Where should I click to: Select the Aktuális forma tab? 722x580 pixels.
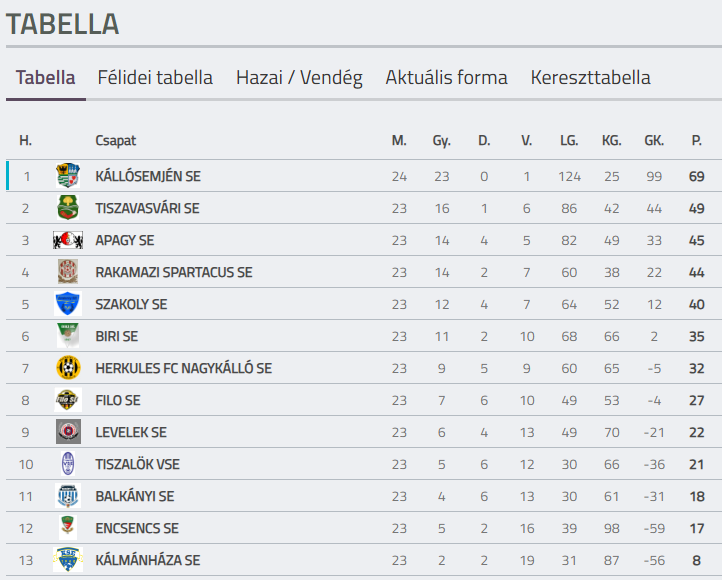pos(446,77)
